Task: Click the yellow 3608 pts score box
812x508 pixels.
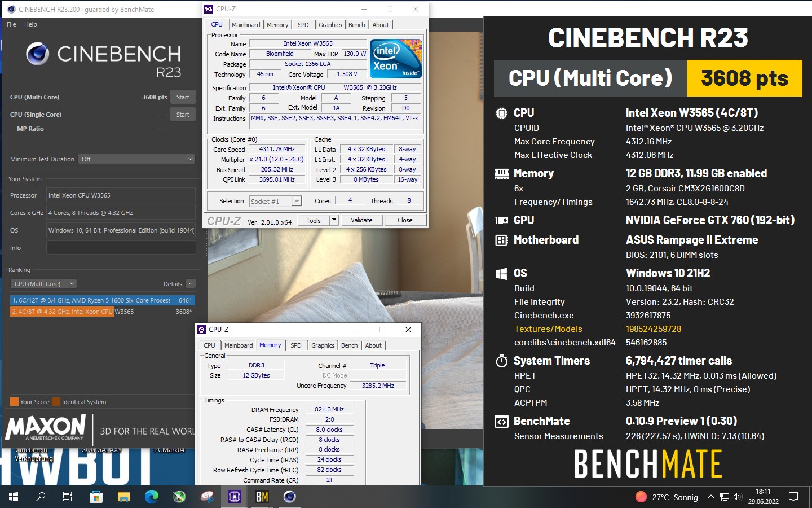Action: 744,78
